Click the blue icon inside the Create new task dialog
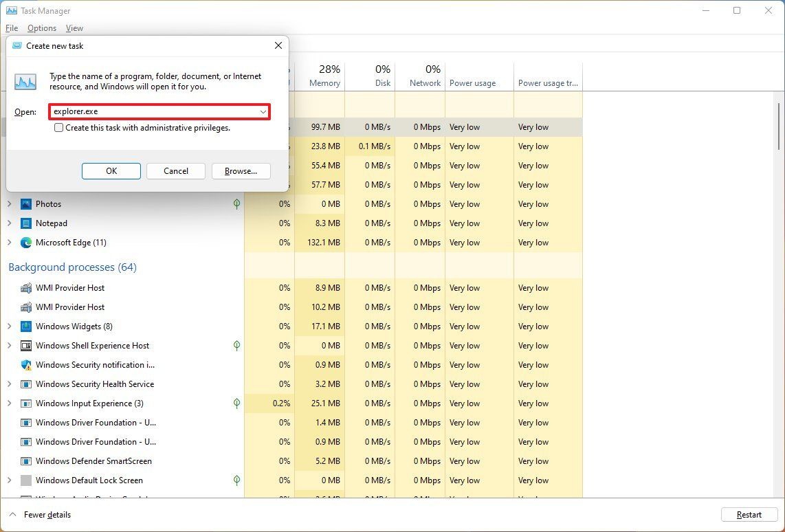Viewport: 785px width, 532px height. point(25,81)
